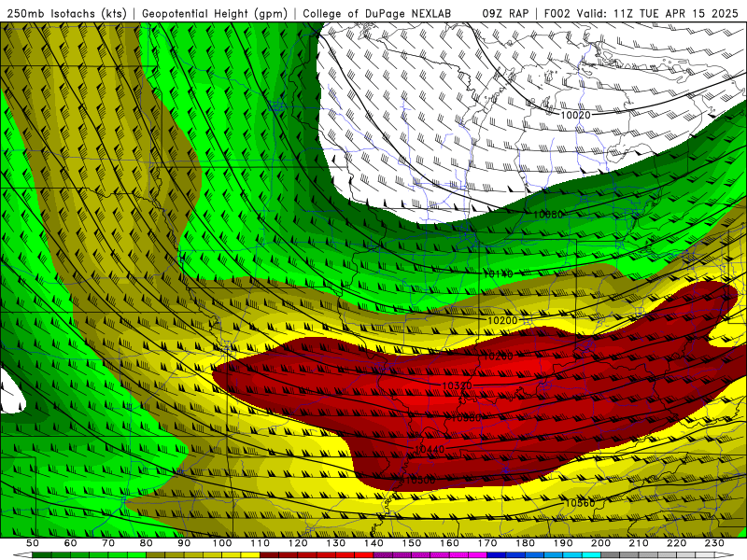Click the 90 value on the color scale

pos(184,543)
